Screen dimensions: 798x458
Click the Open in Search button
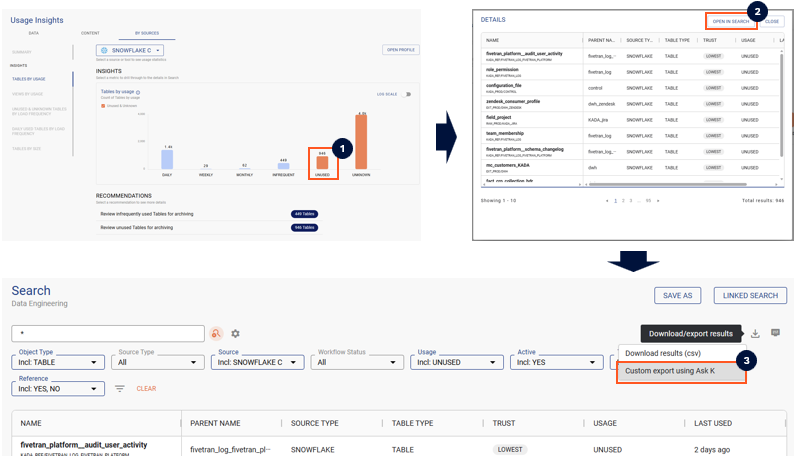coord(731,21)
